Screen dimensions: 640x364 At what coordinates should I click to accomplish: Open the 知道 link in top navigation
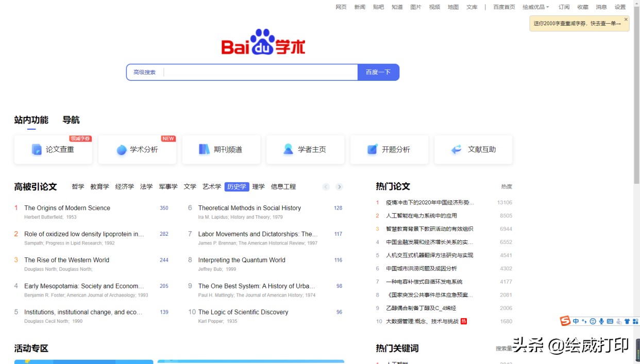[397, 7]
